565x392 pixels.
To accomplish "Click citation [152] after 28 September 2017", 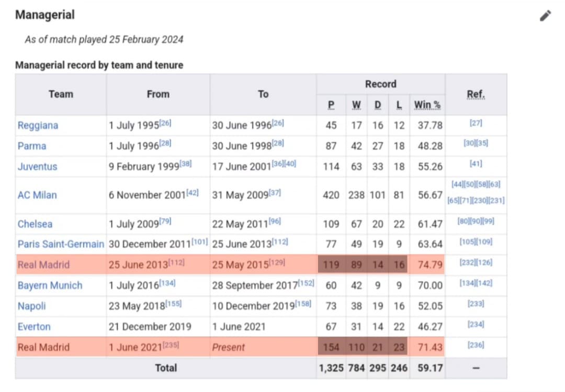I will (306, 283).
